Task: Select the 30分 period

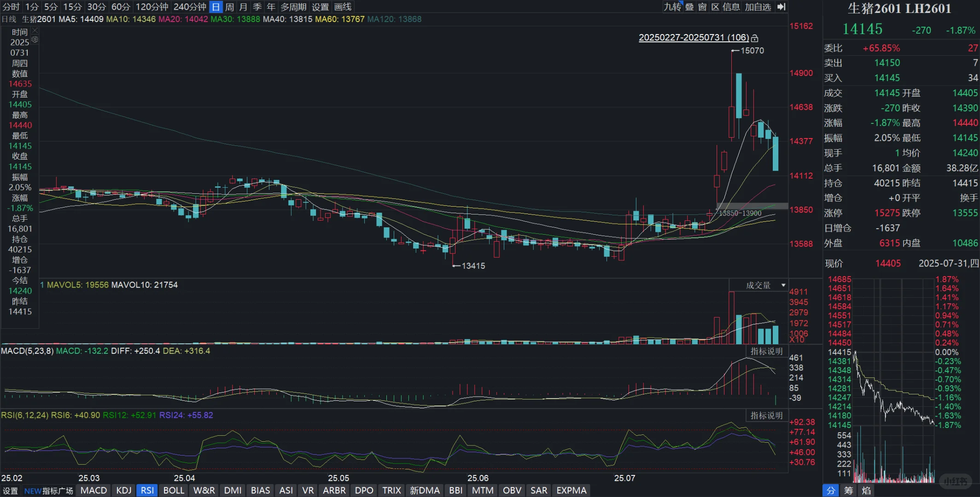Action: click(97, 6)
